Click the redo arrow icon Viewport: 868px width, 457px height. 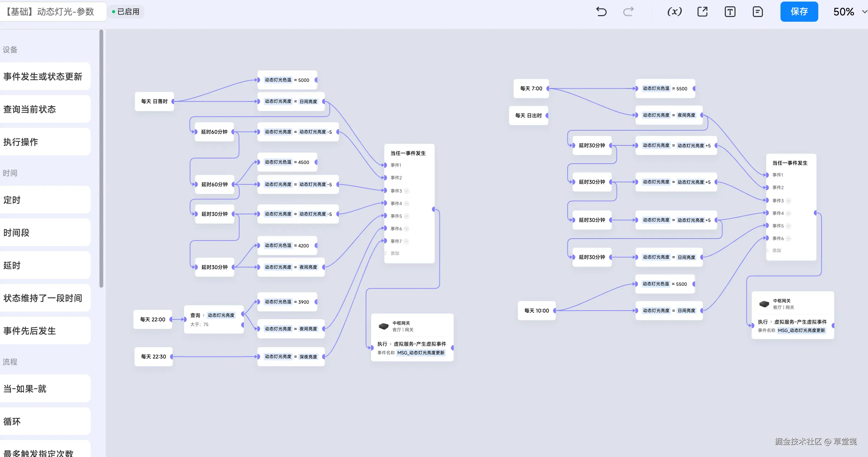click(x=628, y=12)
